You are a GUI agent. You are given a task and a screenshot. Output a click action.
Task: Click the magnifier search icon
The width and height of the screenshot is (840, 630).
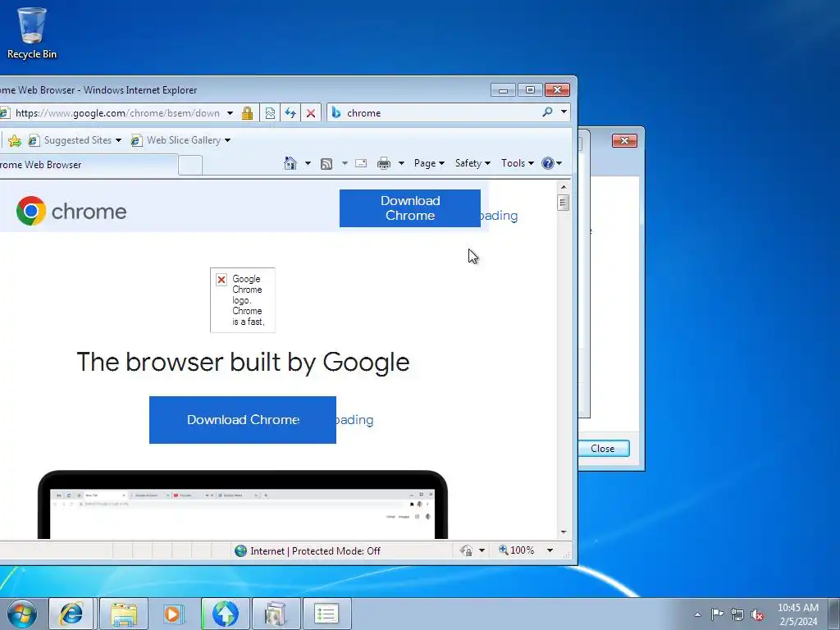547,112
